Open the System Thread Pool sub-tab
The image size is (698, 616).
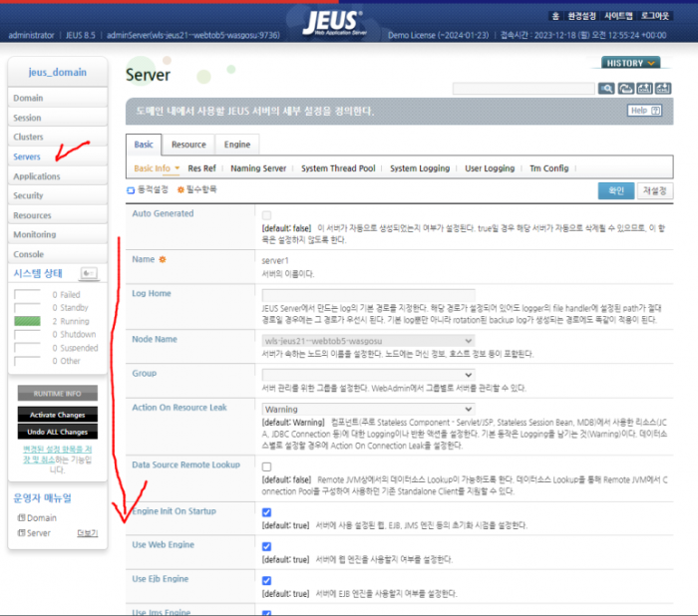pyautogui.click(x=338, y=168)
